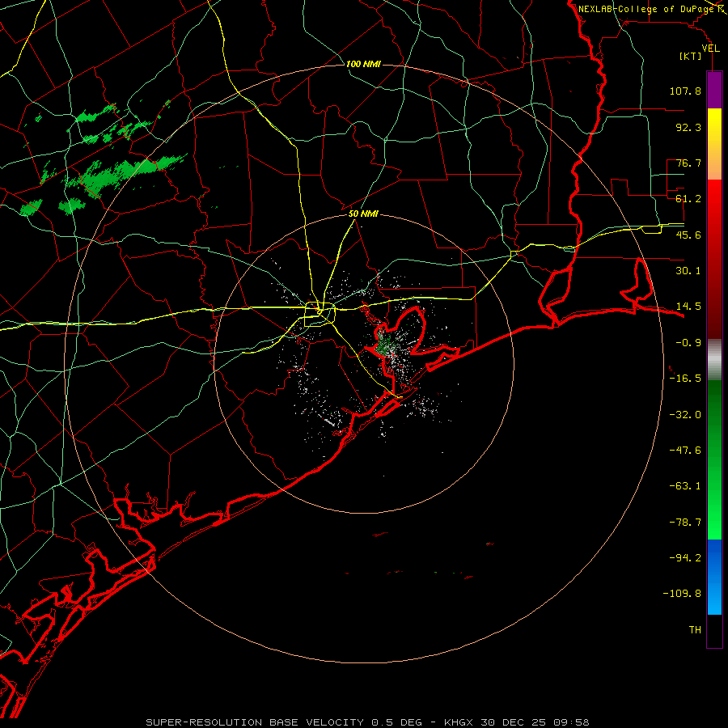The image size is (728, 728).
Task: Click the -94.2 legend value
Action: coord(685,557)
